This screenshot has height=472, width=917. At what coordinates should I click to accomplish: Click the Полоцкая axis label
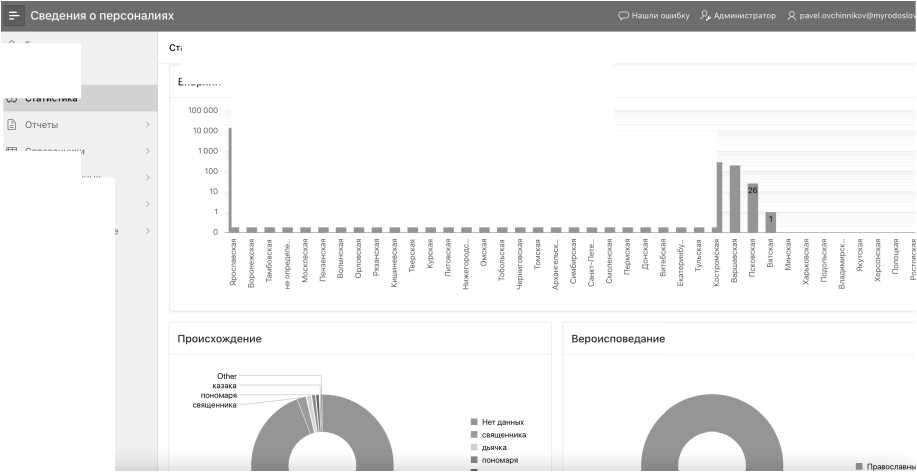tap(895, 257)
